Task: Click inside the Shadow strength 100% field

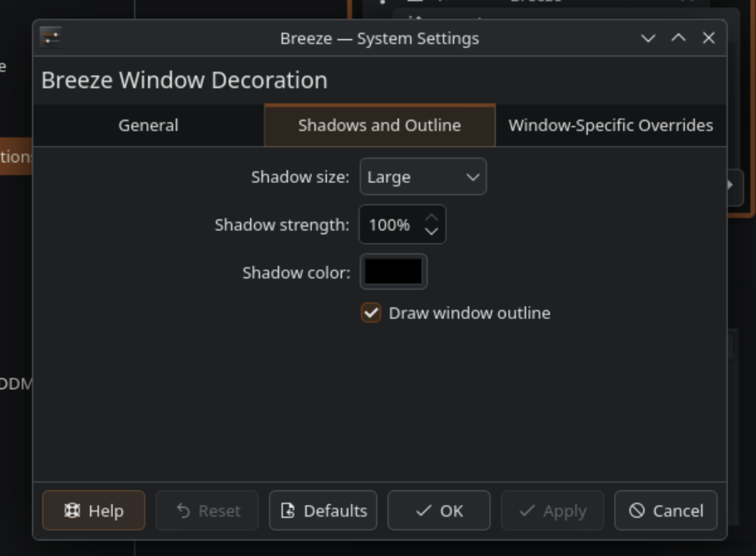Action: [x=390, y=225]
